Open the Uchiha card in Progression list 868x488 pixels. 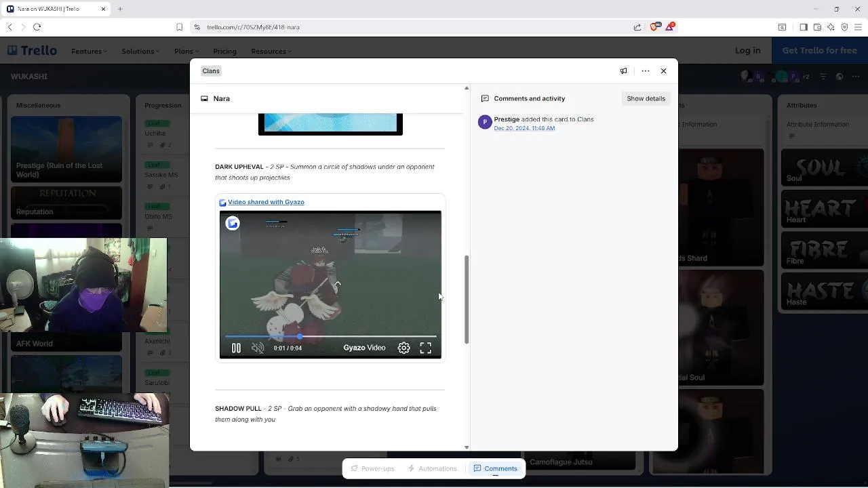[162, 134]
